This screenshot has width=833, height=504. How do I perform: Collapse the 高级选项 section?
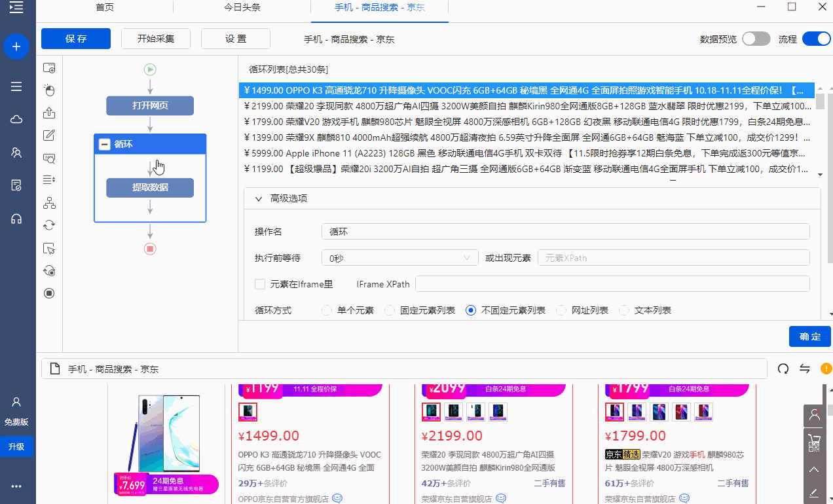tap(259, 198)
